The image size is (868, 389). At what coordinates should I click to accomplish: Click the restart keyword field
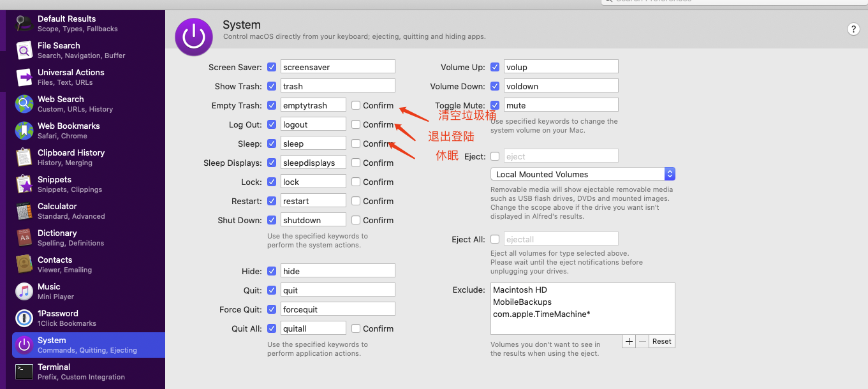(313, 201)
